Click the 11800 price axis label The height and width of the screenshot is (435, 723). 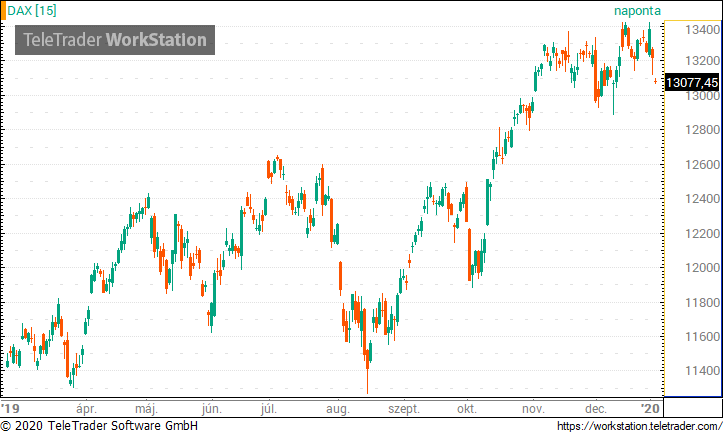tap(702, 303)
